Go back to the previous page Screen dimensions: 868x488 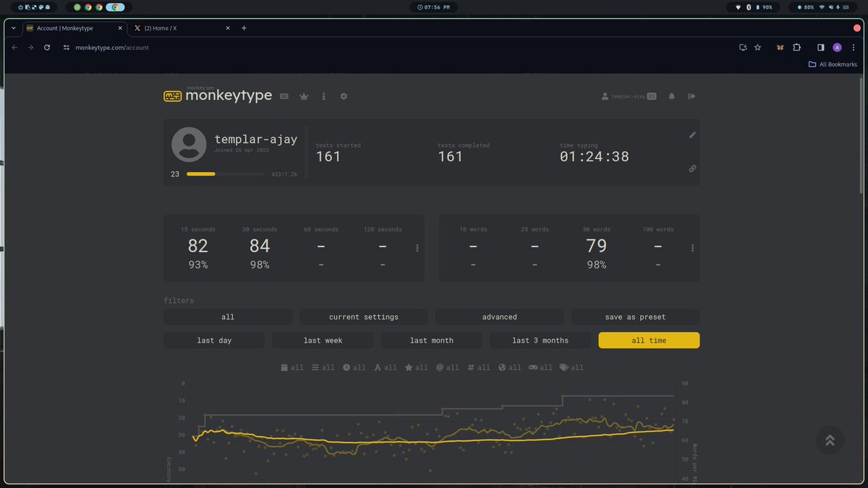click(x=14, y=47)
